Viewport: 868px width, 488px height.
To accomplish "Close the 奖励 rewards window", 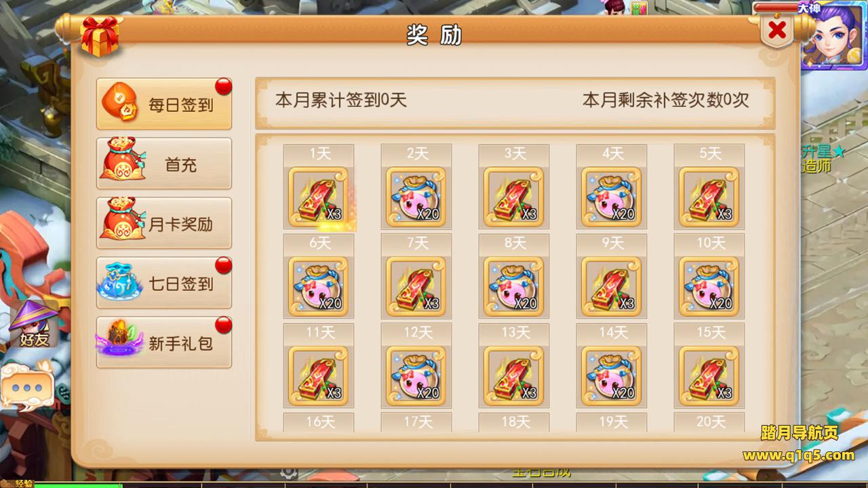I will click(777, 30).
